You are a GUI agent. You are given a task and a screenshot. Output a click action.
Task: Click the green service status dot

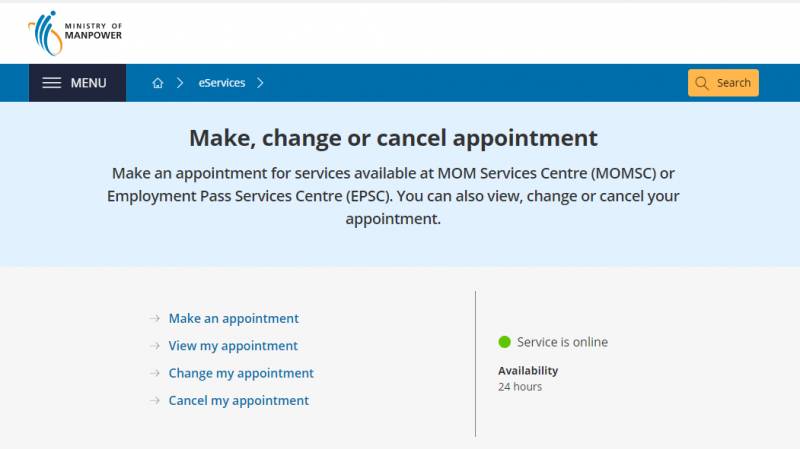[x=505, y=342]
